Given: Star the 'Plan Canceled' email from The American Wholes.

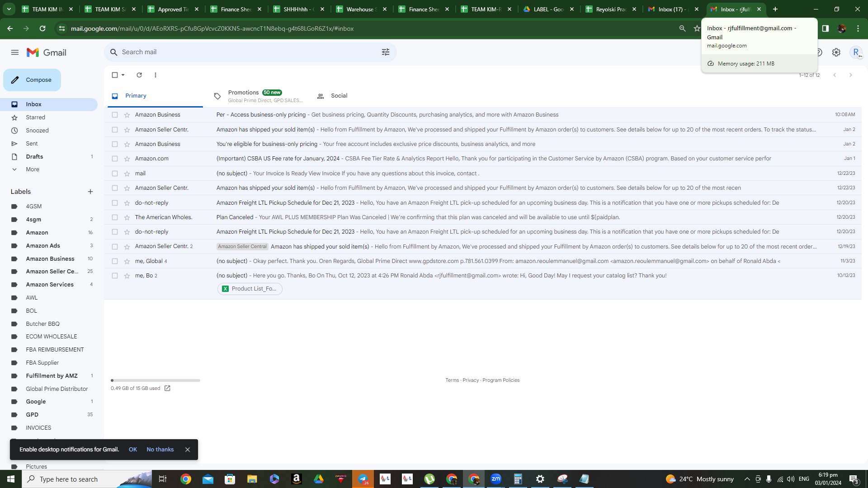Looking at the screenshot, I should click(x=127, y=217).
